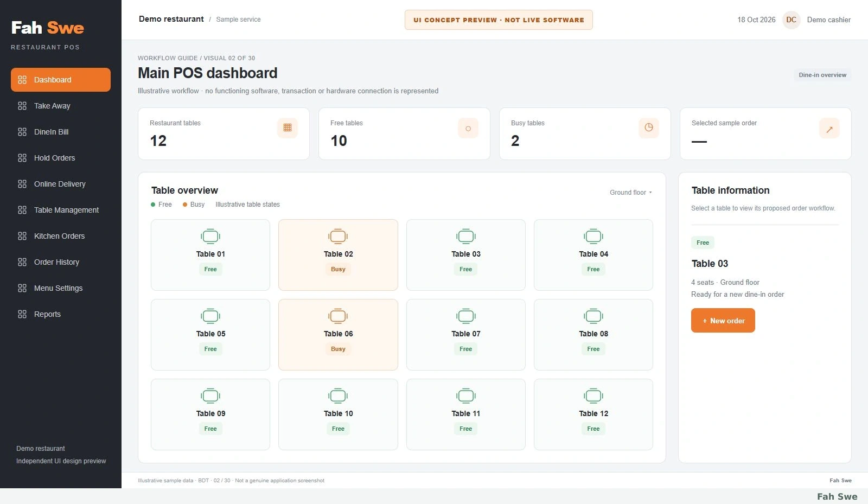Go to Online Delivery section
868x504 pixels.
click(61, 184)
